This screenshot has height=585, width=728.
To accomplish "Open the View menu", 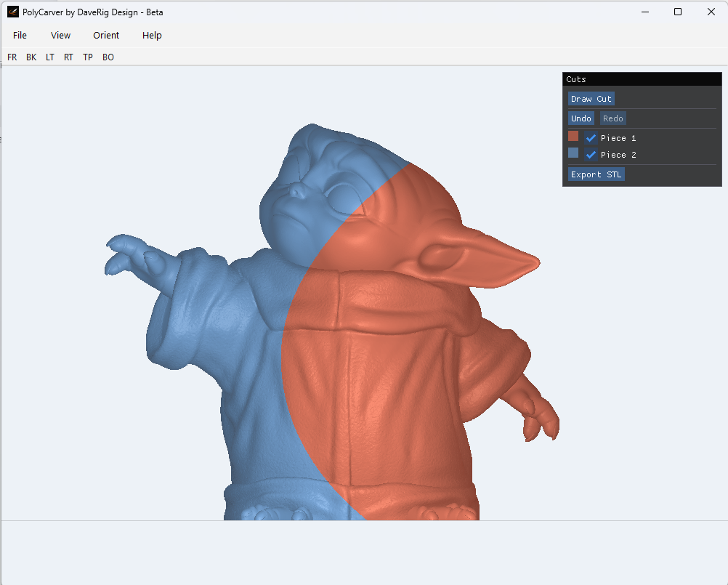I will (x=60, y=36).
